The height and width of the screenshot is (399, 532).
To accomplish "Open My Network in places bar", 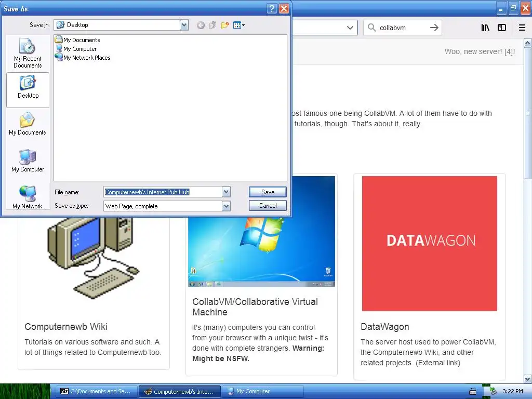I will coord(28,197).
